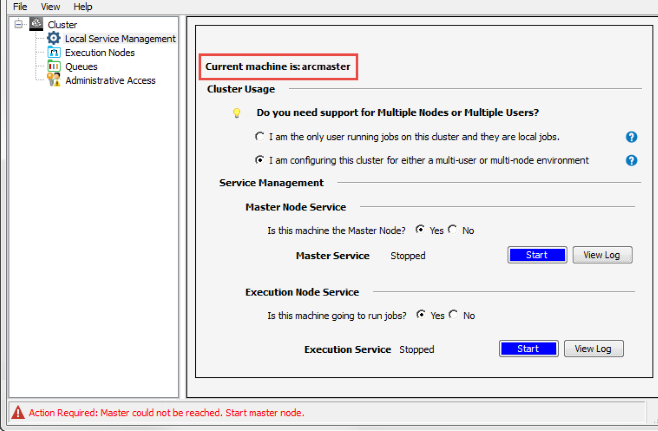Choose Yes for machine running jobs
The height and width of the screenshot is (431, 658).
point(420,315)
